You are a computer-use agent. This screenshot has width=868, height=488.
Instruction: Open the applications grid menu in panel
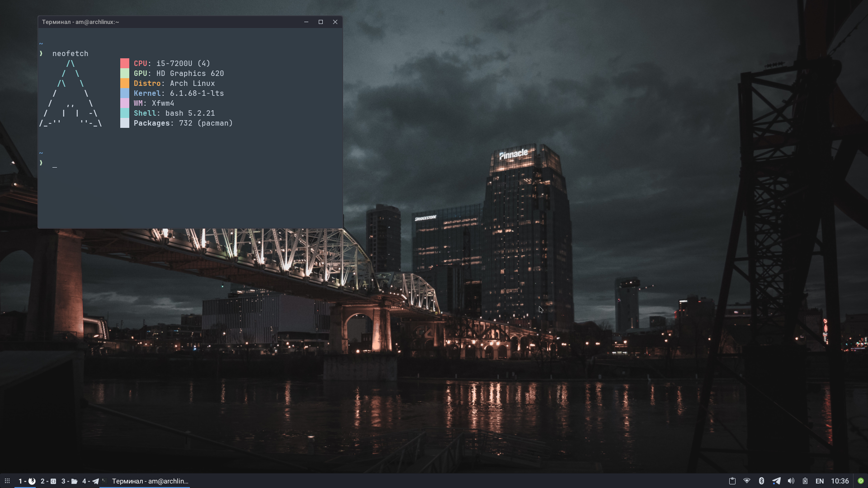(x=7, y=481)
